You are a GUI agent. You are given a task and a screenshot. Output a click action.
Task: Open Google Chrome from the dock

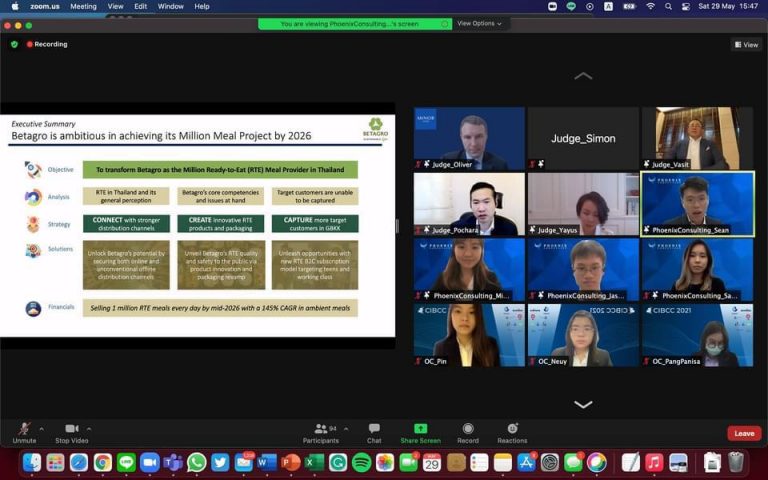point(102,462)
